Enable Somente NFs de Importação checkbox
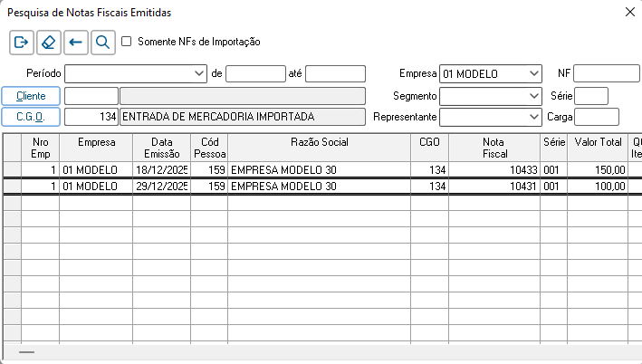 pyautogui.click(x=127, y=42)
